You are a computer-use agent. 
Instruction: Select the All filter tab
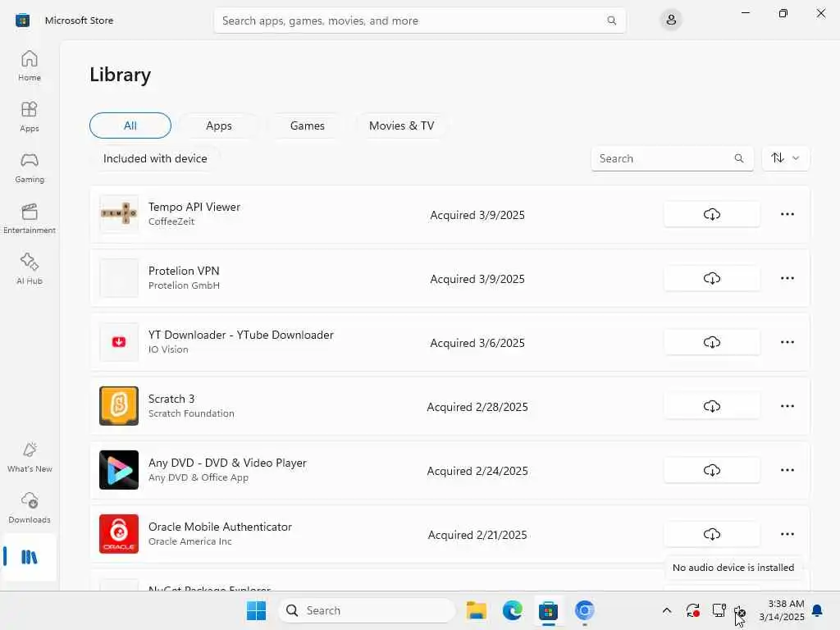(130, 126)
